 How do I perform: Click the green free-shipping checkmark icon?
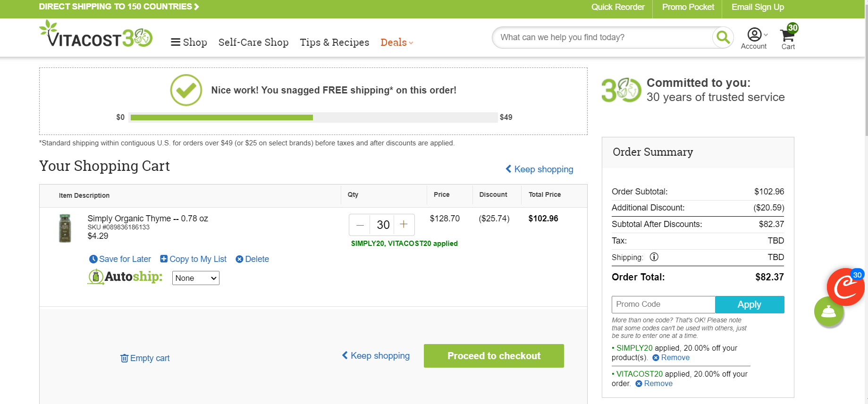[186, 90]
